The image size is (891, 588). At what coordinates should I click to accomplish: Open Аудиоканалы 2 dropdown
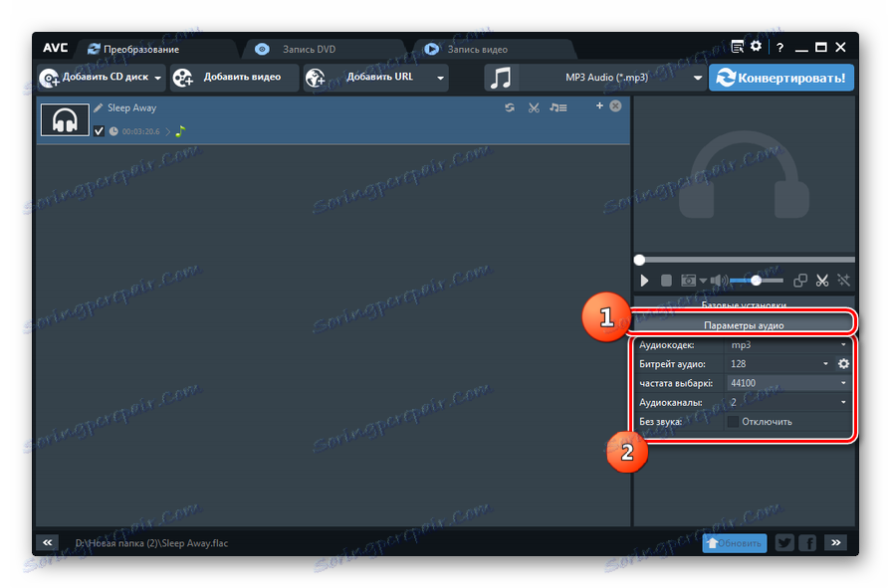click(x=788, y=402)
